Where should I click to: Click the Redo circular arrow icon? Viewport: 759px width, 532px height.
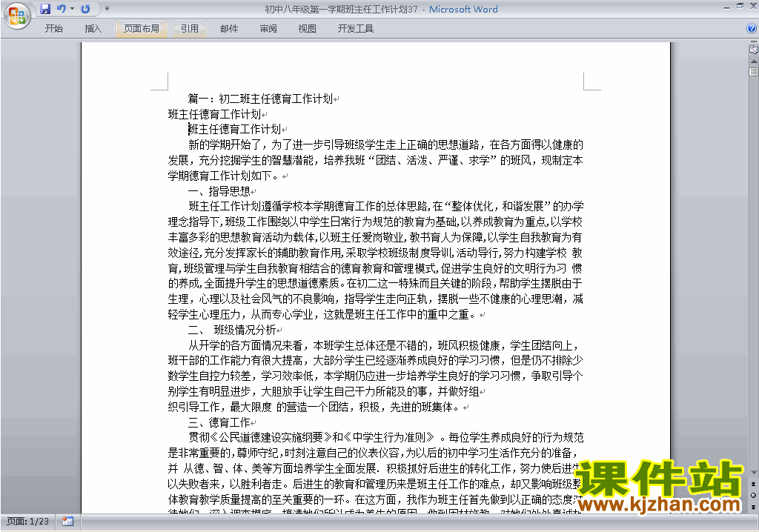point(86,9)
